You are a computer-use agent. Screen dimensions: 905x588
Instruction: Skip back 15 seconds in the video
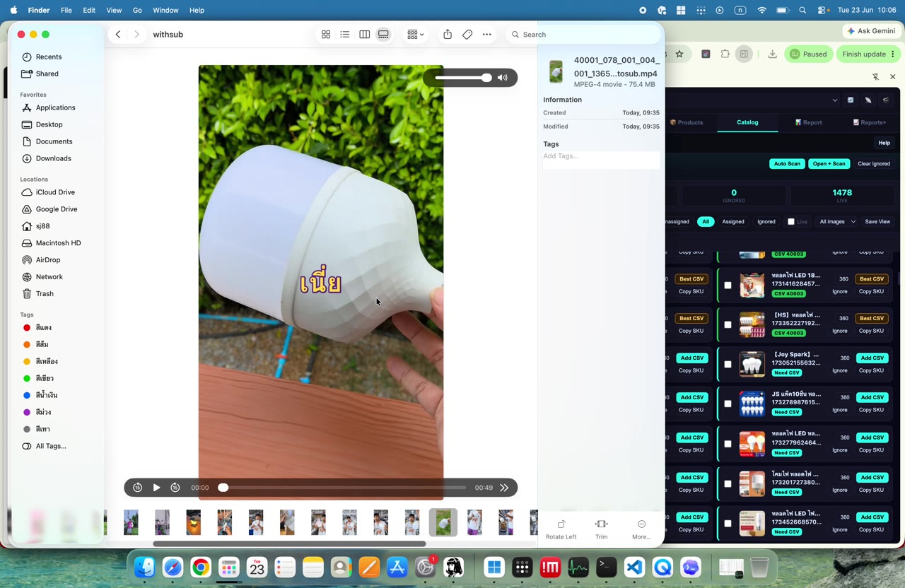click(x=138, y=488)
